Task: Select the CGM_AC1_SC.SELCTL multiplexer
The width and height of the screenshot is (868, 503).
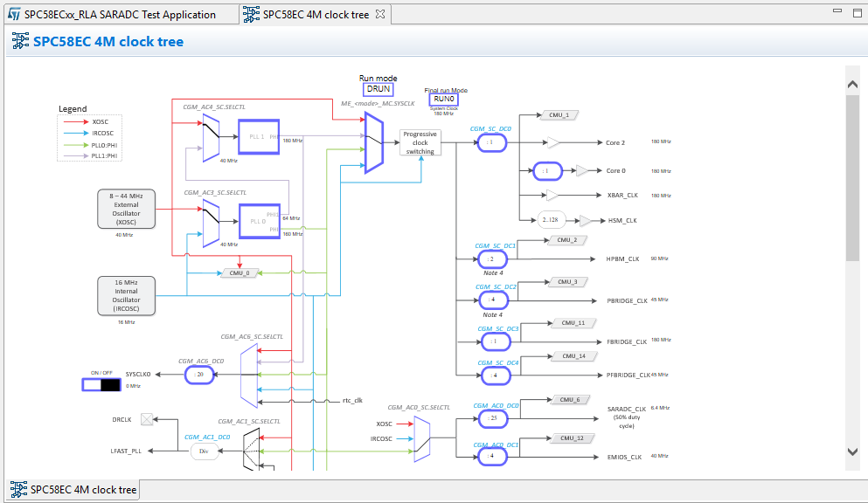Action: (x=252, y=451)
